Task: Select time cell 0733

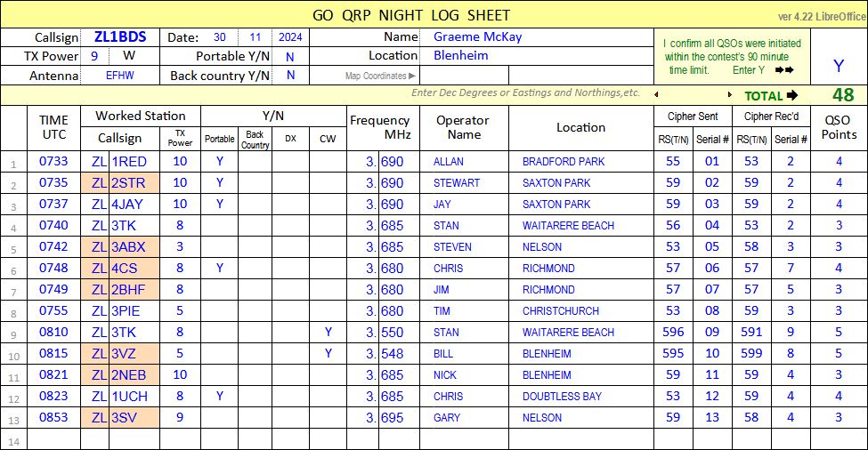Action: pyautogui.click(x=53, y=162)
